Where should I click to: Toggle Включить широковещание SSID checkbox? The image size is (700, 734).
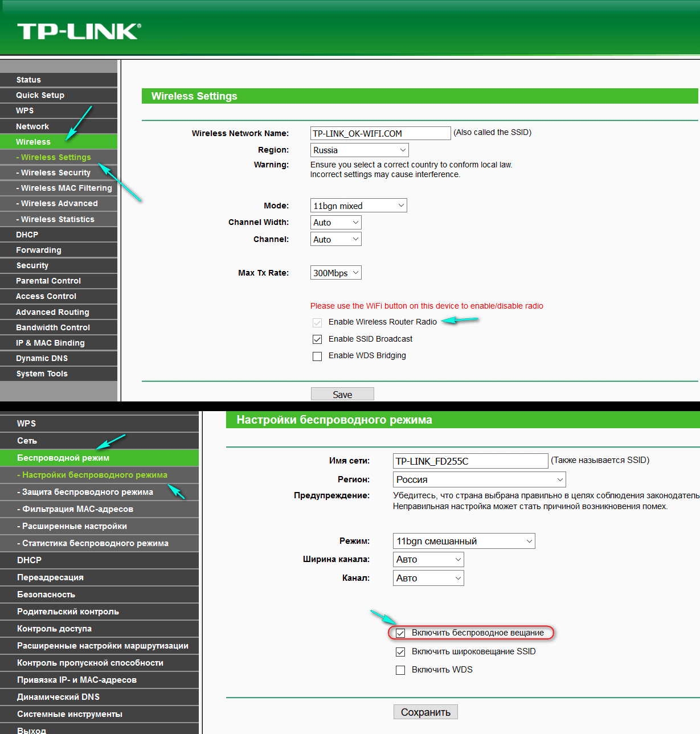[x=400, y=652]
